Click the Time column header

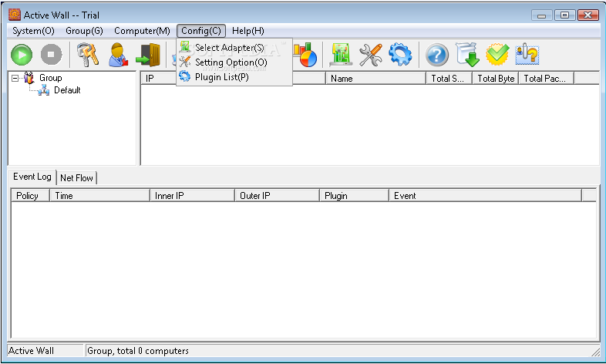click(99, 196)
